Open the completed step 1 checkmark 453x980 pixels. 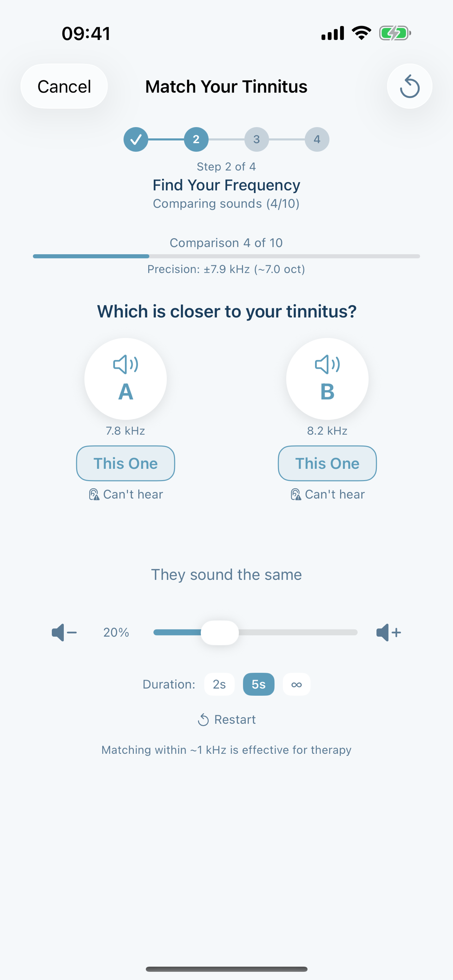tap(136, 139)
